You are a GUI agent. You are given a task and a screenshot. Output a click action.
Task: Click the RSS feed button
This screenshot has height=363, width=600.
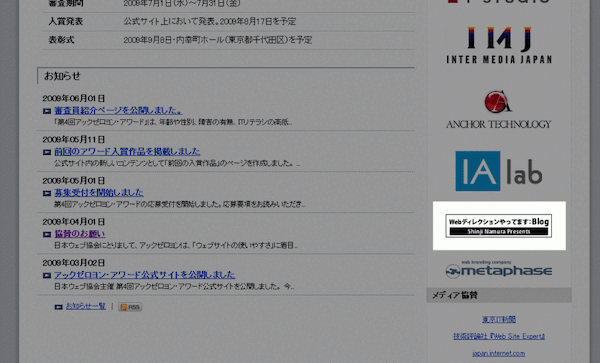130,307
